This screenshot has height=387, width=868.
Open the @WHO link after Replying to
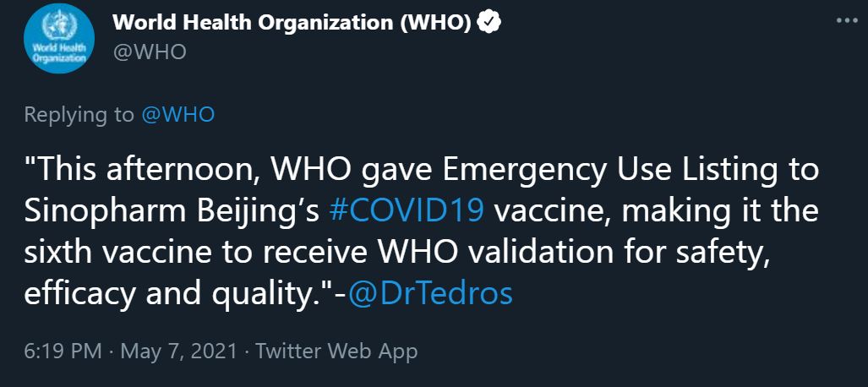(177, 115)
